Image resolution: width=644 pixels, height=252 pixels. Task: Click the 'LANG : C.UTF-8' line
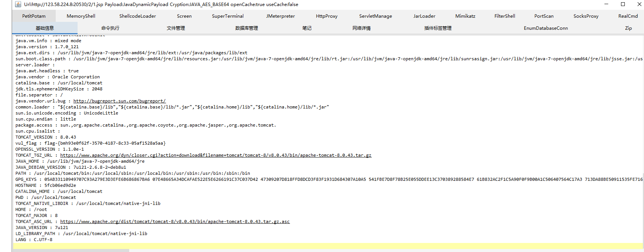click(34, 240)
